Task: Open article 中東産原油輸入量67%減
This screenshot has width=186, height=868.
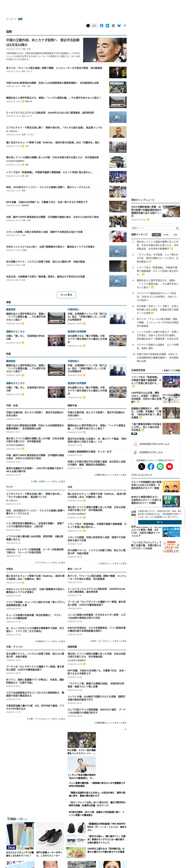Action: [35, 707]
